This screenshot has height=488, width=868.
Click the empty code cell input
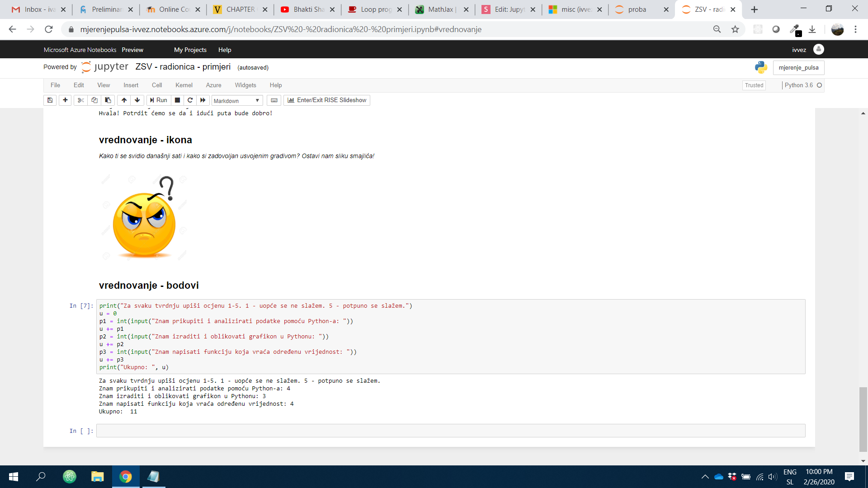coord(450,431)
